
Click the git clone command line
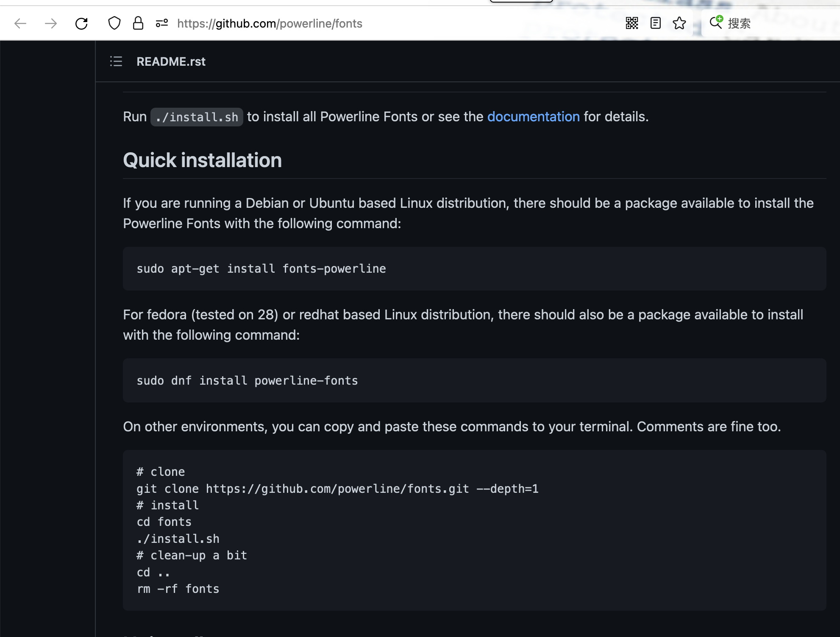pos(337,489)
